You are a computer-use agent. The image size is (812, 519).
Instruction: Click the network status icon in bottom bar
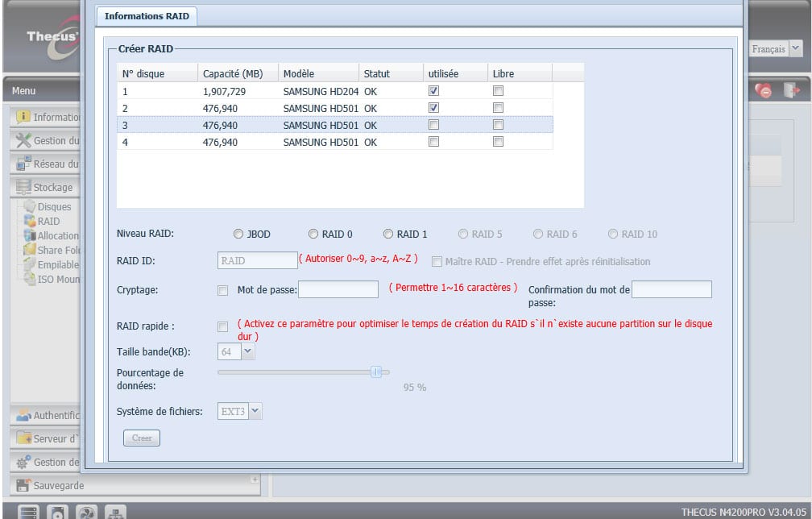coord(115,512)
